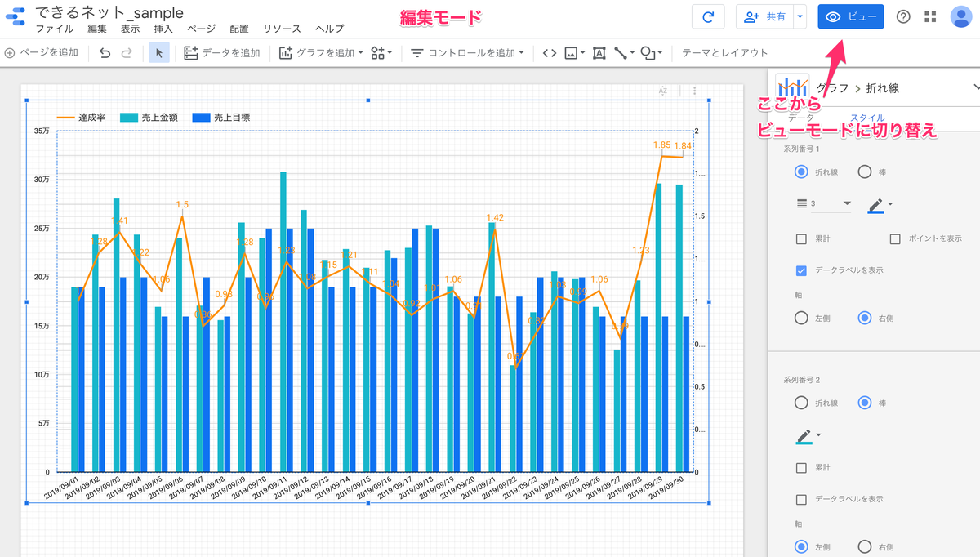The height and width of the screenshot is (557, 980).
Task: Click the 売上金額 legend entry
Action: tap(149, 117)
